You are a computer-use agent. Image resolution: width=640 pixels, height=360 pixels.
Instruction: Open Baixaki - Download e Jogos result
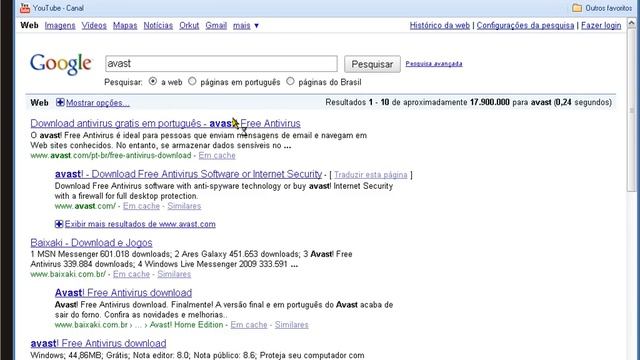[91, 242]
